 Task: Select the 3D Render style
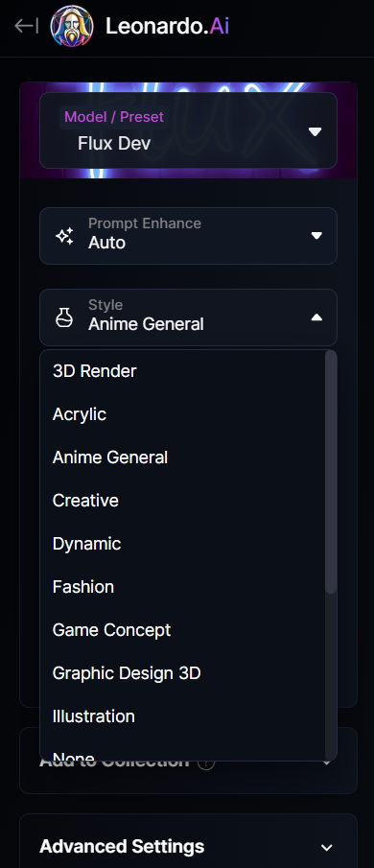182,371
